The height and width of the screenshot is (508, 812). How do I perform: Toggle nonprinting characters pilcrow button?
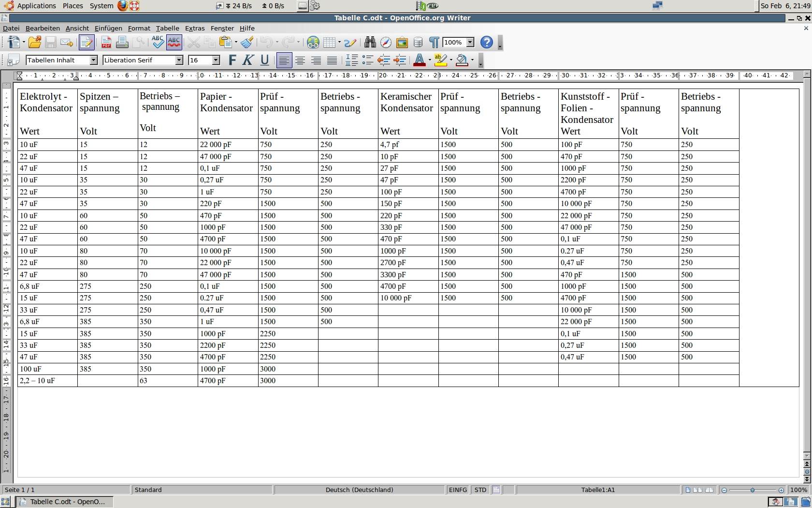(434, 43)
